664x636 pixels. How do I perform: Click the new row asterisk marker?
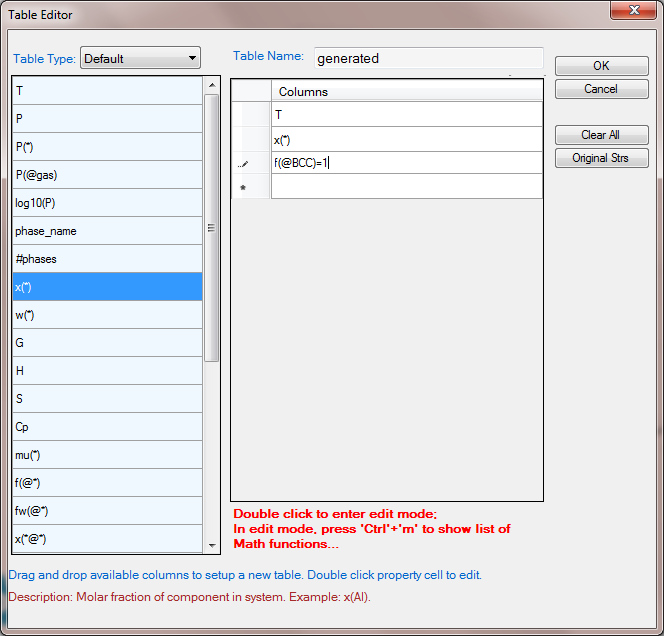tap(244, 187)
